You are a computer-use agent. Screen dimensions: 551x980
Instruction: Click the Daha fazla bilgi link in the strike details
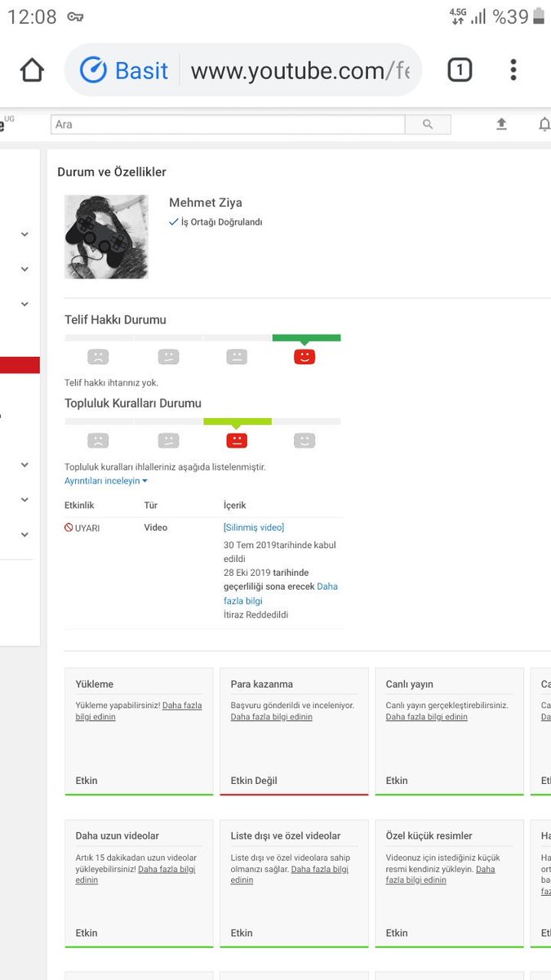281,594
